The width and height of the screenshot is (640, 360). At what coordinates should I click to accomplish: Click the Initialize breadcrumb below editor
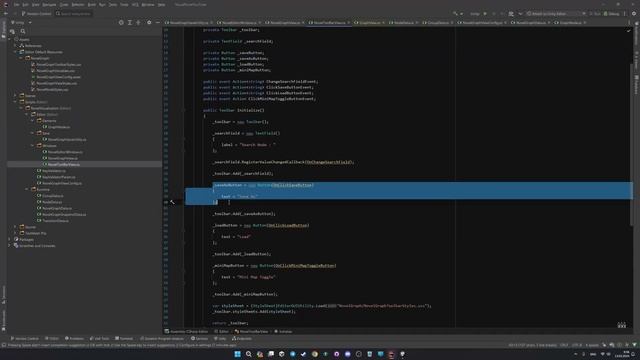click(283, 331)
